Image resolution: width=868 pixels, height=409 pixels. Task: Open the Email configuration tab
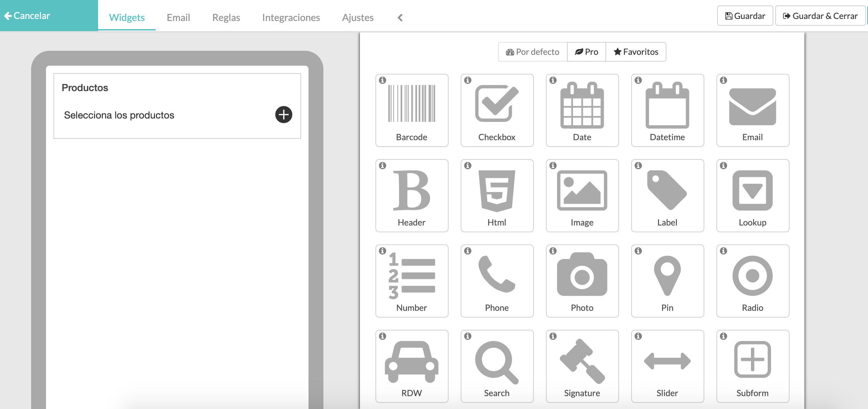coord(178,17)
